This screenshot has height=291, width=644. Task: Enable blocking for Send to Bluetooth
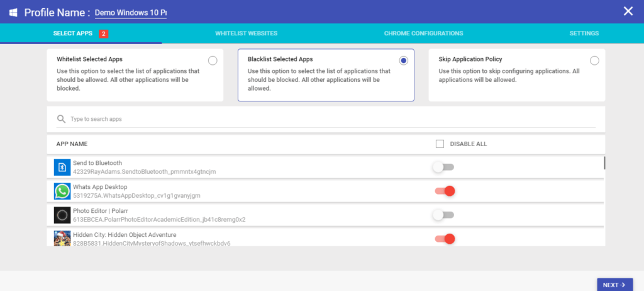[443, 167]
